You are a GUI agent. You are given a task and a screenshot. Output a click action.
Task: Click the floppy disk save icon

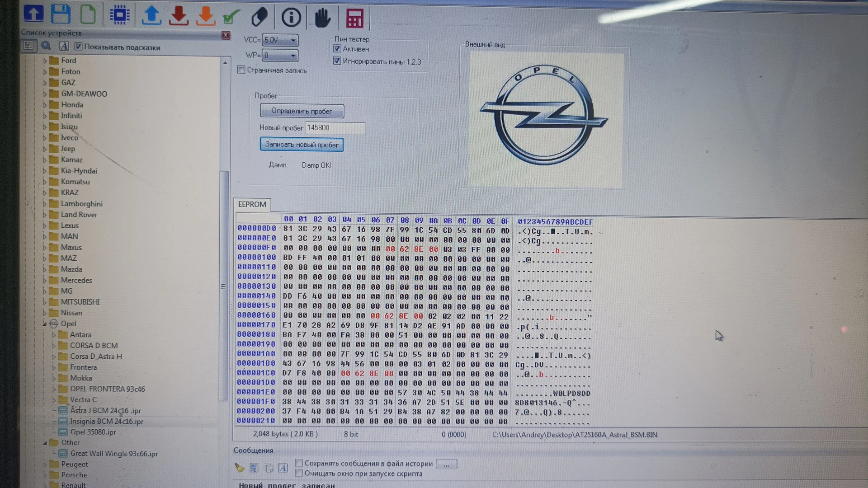[61, 14]
